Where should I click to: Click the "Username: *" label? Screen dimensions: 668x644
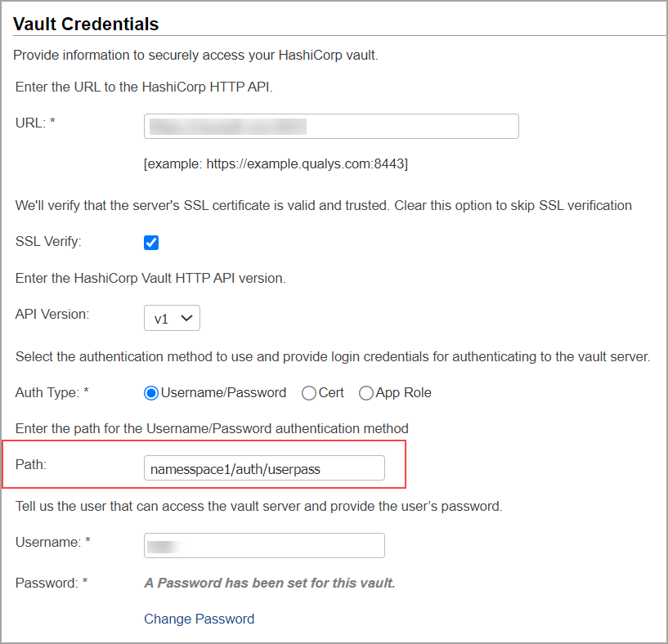coord(53,542)
